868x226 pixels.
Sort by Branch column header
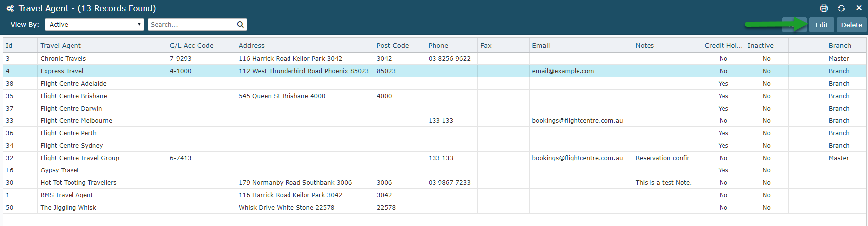846,45
